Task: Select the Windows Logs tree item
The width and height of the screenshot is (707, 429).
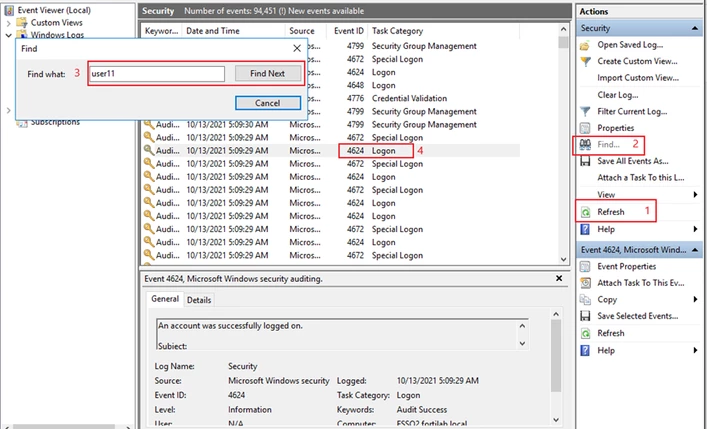Action: pyautogui.click(x=57, y=35)
